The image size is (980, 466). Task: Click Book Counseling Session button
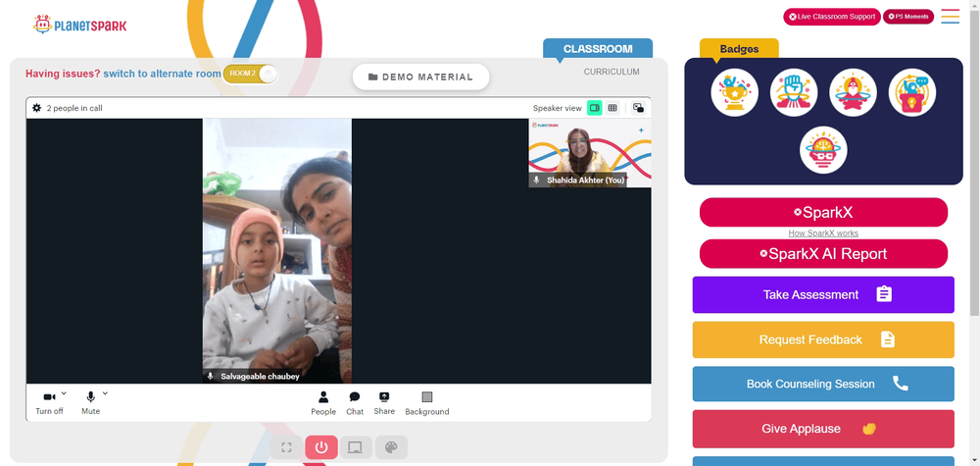click(x=823, y=384)
